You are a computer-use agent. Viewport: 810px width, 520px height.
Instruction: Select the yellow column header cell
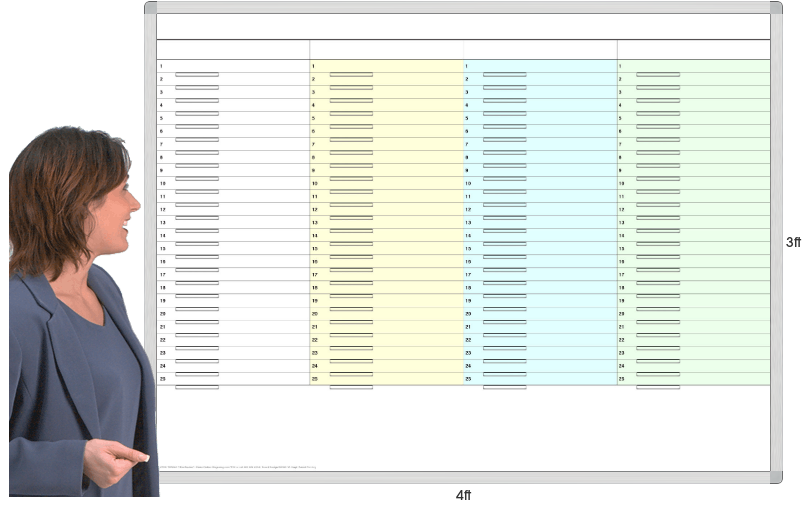[386, 50]
